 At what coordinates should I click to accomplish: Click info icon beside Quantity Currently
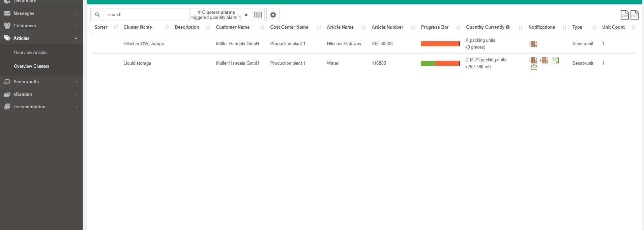[x=507, y=27]
